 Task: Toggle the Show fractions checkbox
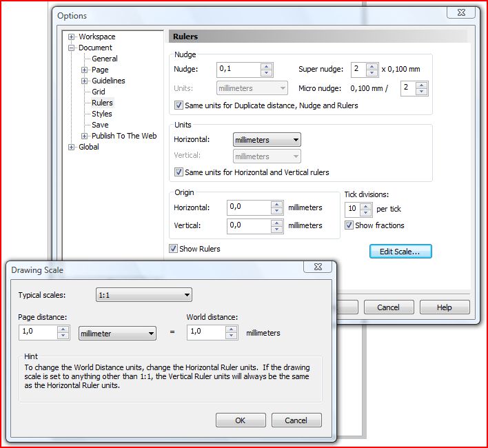pos(349,225)
